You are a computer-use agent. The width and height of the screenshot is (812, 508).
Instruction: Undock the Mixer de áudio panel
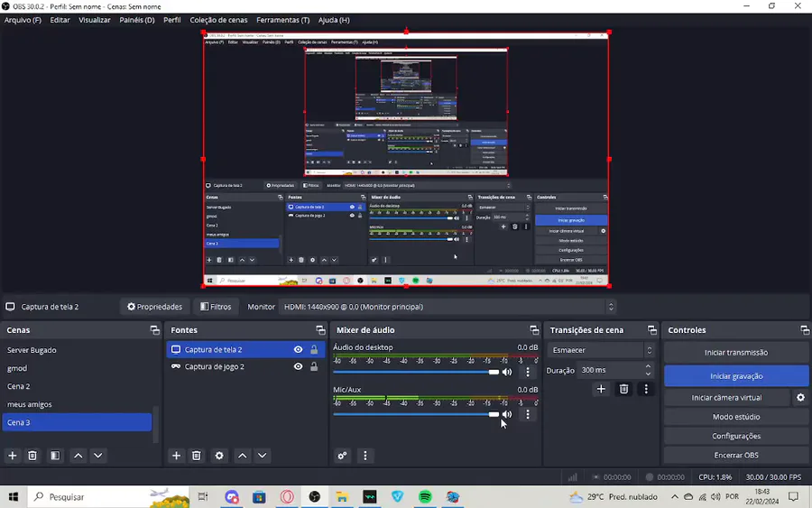tap(534, 330)
